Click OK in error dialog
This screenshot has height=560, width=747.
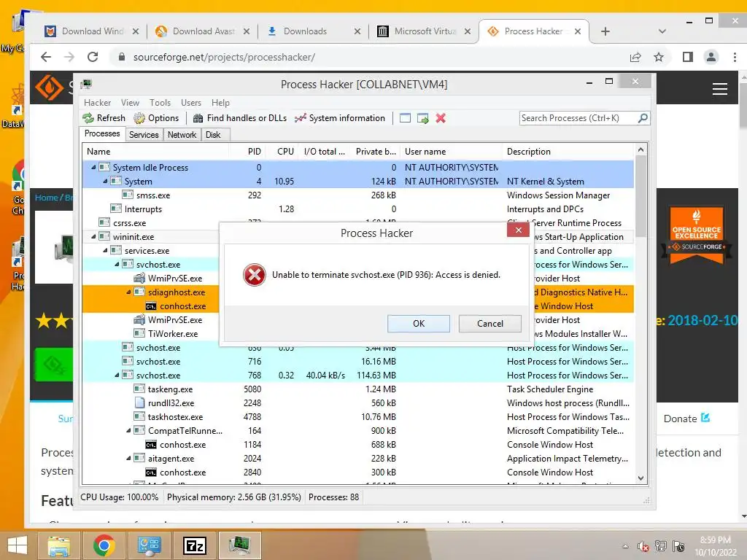tap(418, 324)
